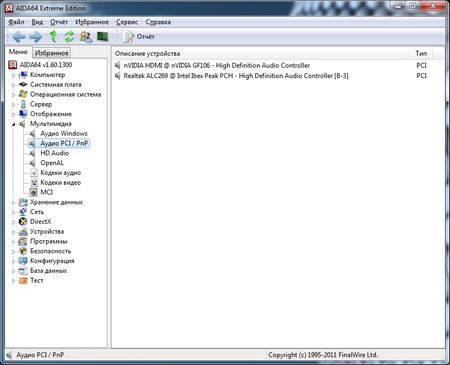Click the База данных icon

pos(23,271)
